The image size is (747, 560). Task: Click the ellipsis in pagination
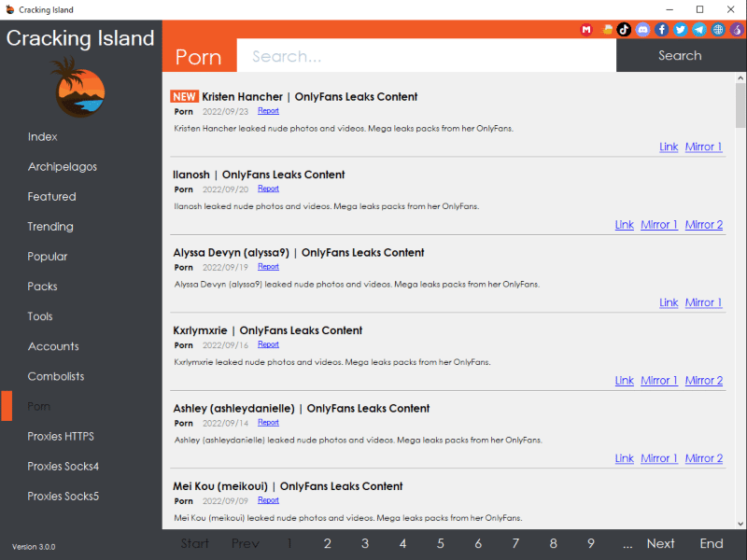(x=627, y=545)
